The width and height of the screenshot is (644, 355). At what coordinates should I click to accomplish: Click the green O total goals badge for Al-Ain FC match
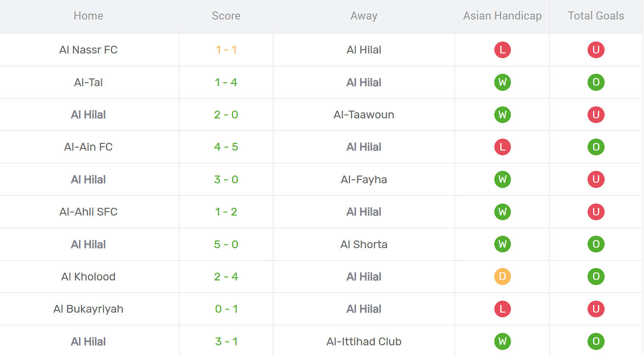coord(596,147)
